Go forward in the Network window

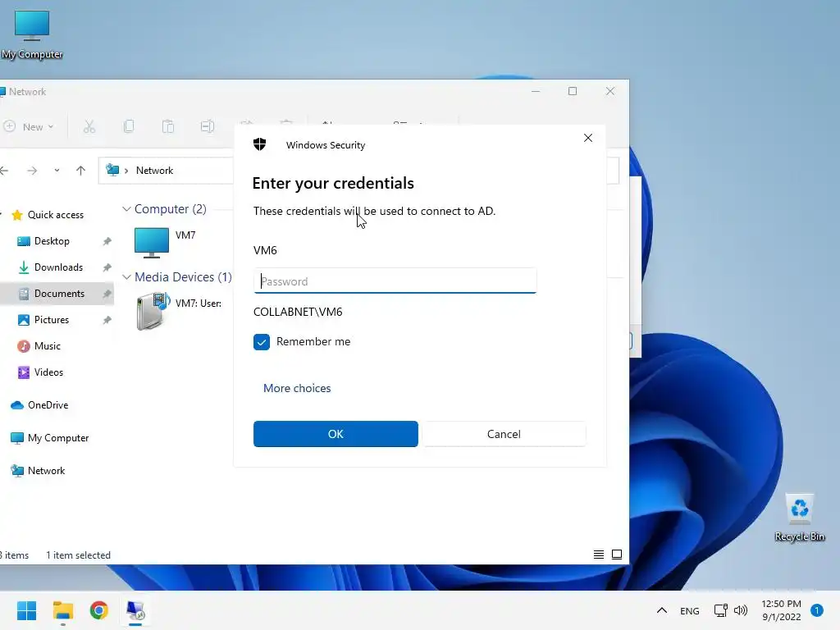point(32,171)
